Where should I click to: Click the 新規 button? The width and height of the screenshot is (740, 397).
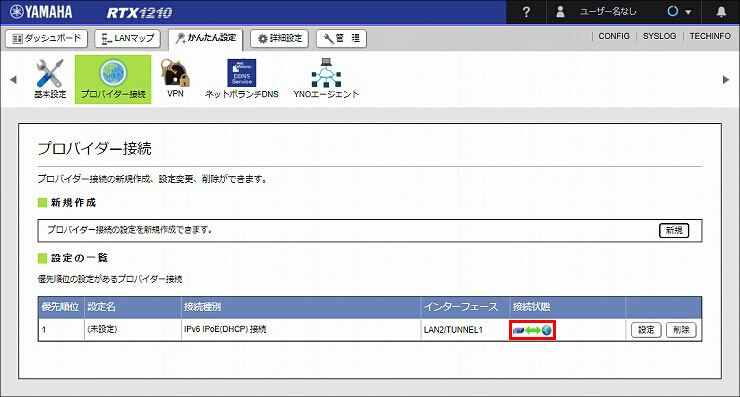pos(674,230)
